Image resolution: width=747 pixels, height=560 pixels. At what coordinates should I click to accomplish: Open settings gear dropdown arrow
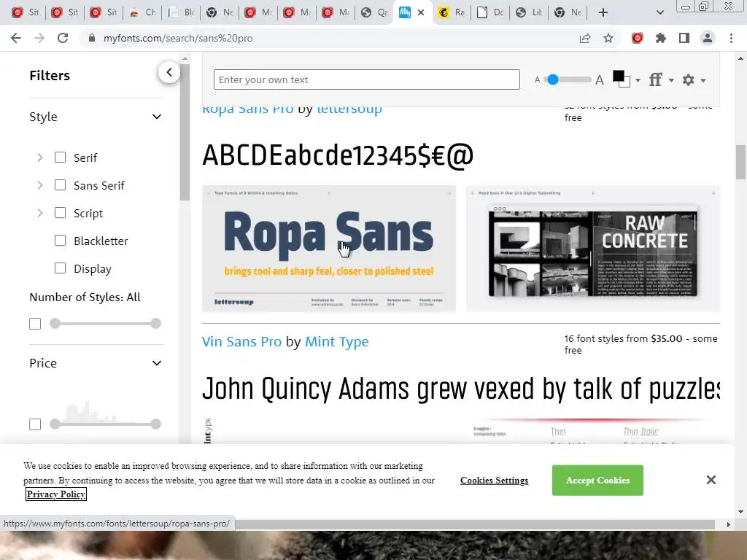[x=703, y=80]
